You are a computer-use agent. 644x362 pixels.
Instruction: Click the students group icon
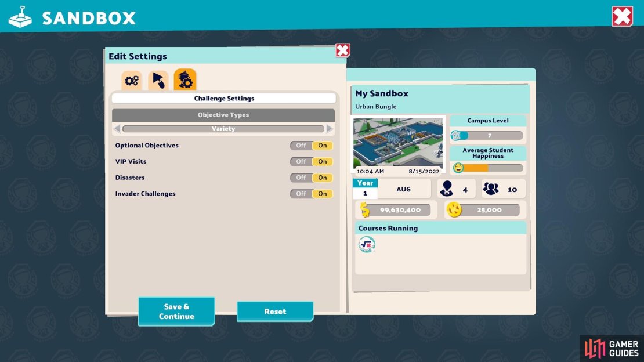tap(490, 189)
